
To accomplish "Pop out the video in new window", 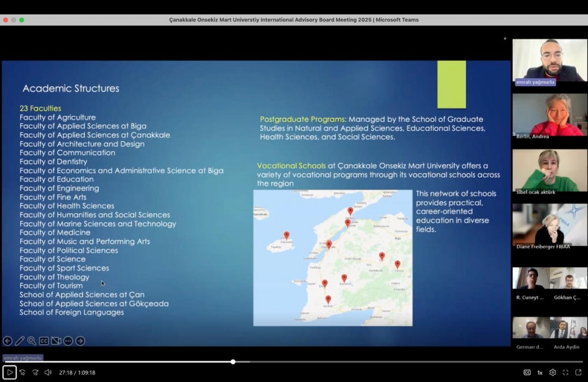I will click(579, 372).
